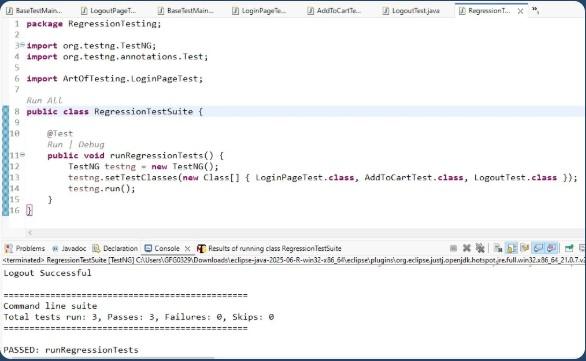
Task: Select the Console view tab
Action: (x=167, y=249)
